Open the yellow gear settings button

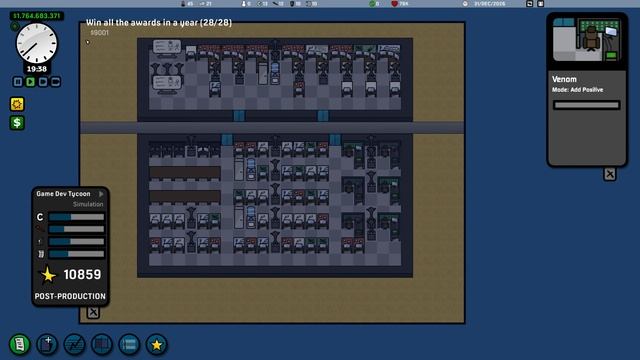click(17, 104)
